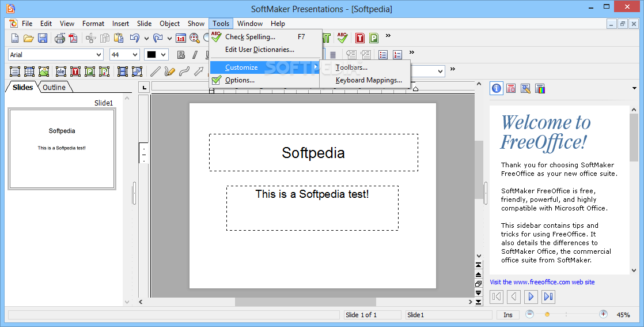Select Check Spelling from Tools menu
Image resolution: width=644 pixels, height=327 pixels.
click(x=265, y=36)
